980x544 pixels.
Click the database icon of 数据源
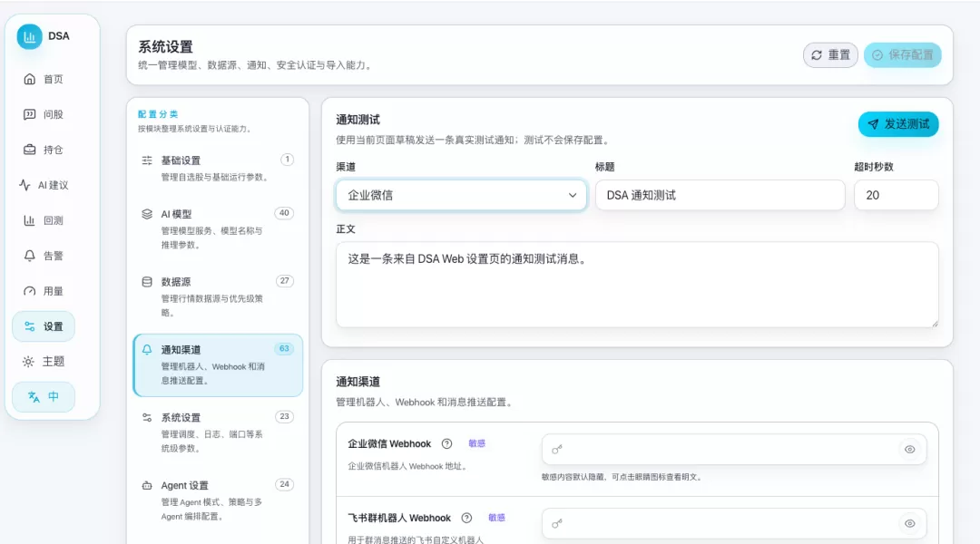pyautogui.click(x=147, y=282)
